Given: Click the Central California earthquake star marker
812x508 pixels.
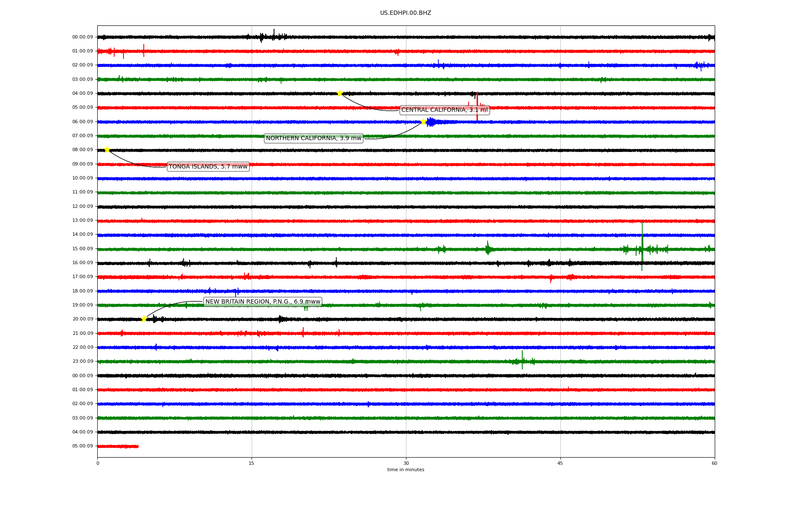Looking at the screenshot, I should coord(340,93).
